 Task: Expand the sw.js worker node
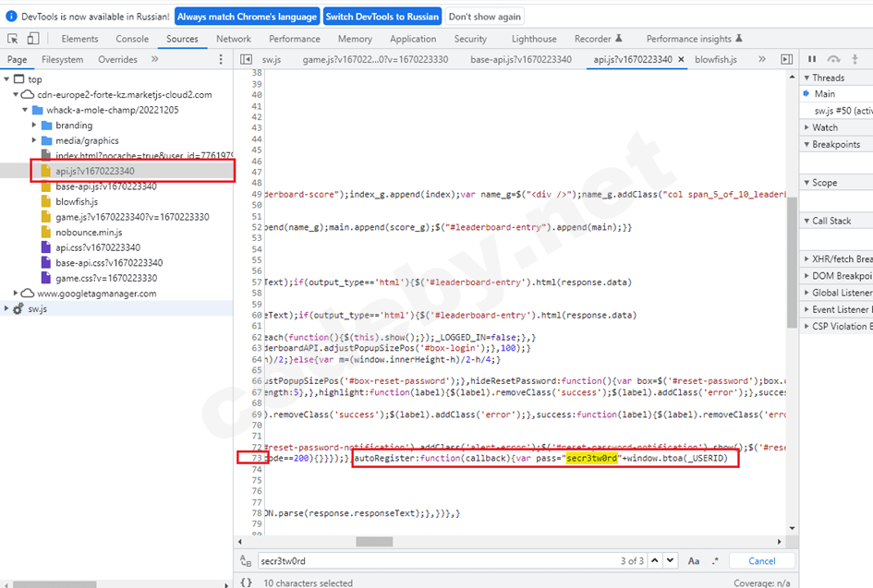coord(6,308)
